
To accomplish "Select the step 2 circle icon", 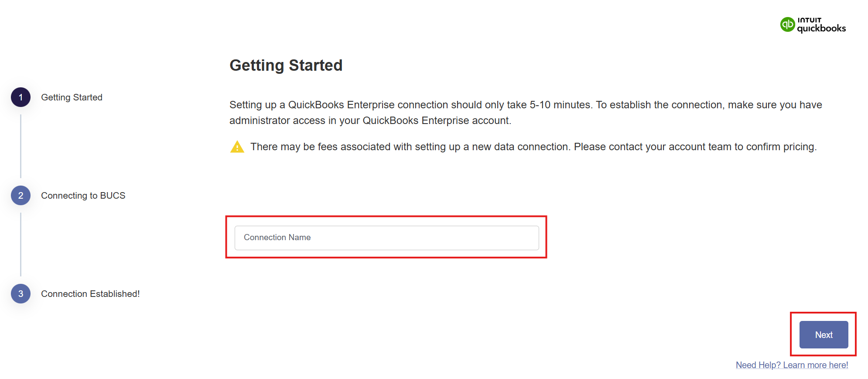I will (x=21, y=196).
